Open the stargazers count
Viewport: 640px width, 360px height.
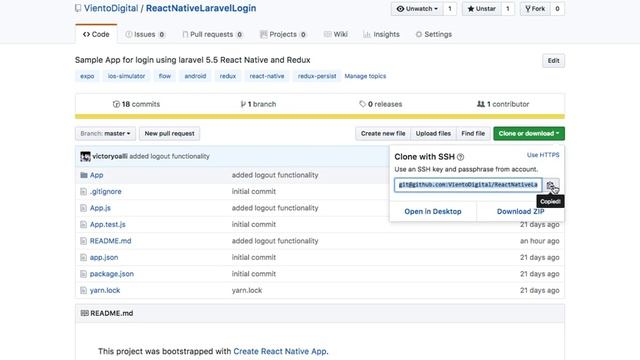point(508,9)
